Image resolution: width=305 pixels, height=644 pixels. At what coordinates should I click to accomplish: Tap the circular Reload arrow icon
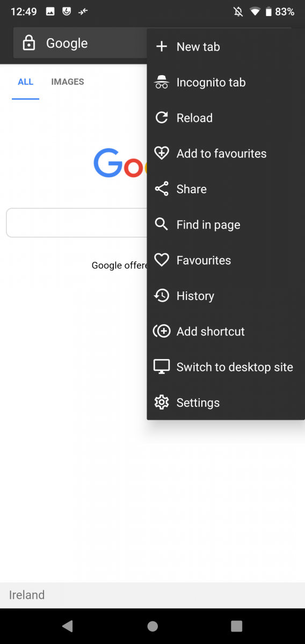[162, 118]
